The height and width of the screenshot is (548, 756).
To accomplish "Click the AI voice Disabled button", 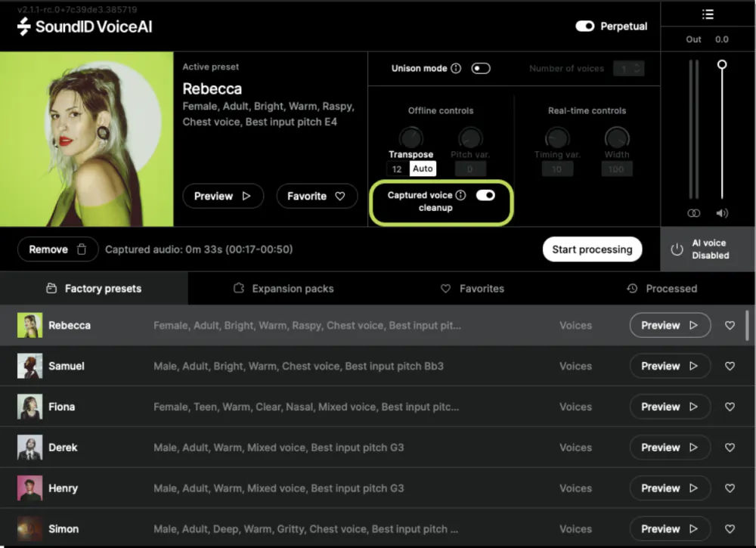I will [708, 249].
